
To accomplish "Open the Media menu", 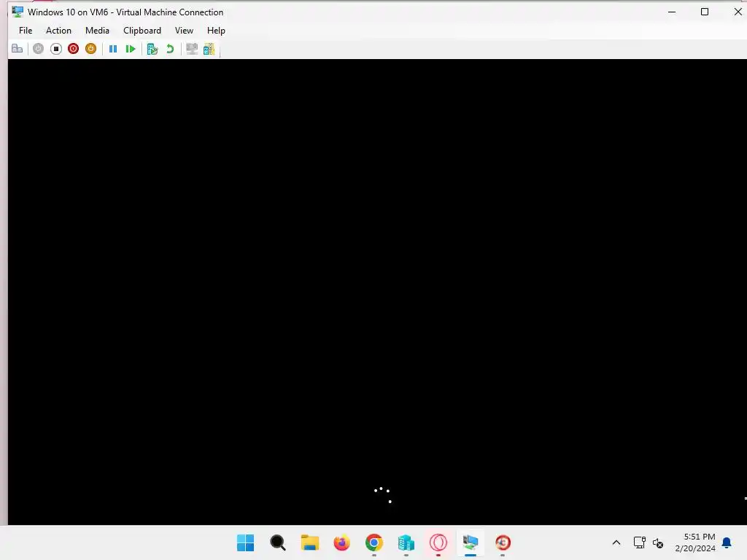I will click(97, 31).
